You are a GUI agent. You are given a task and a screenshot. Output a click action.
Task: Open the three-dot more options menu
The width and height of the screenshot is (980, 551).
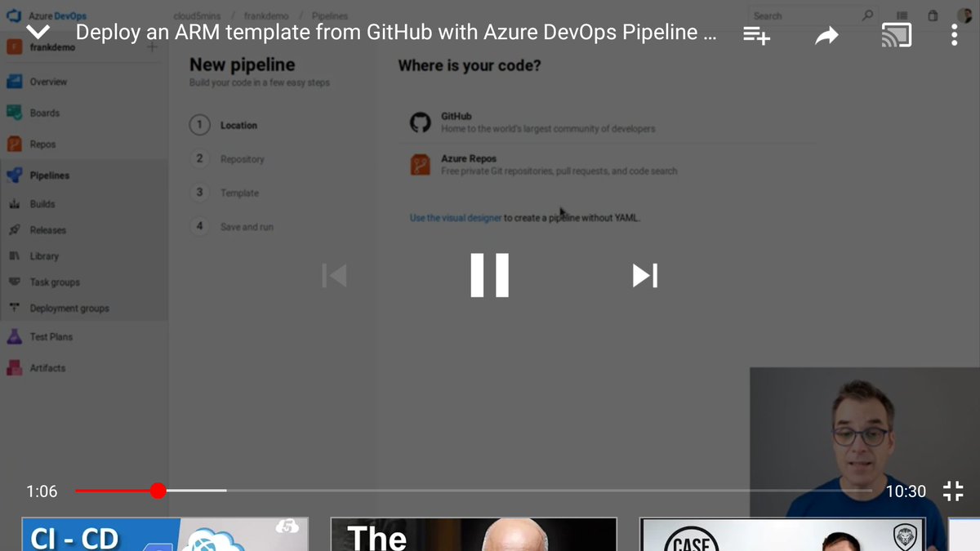954,34
